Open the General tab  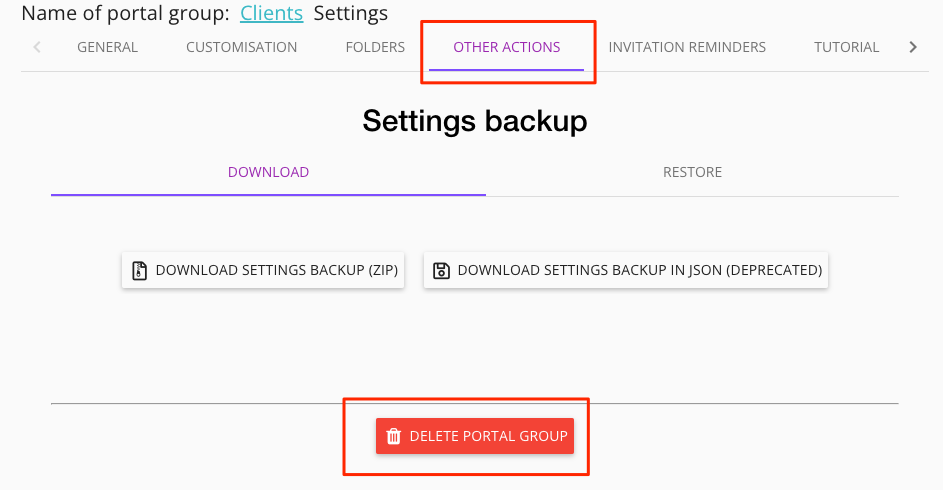point(107,47)
